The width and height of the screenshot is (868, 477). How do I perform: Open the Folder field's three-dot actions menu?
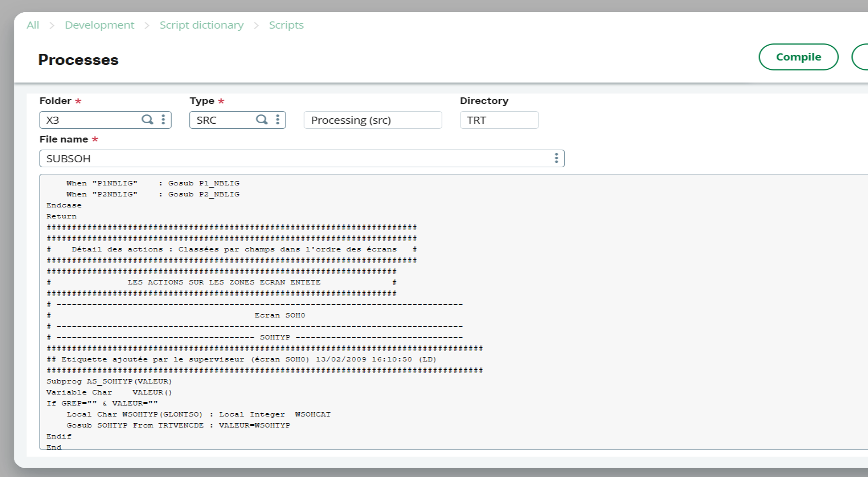click(x=163, y=119)
